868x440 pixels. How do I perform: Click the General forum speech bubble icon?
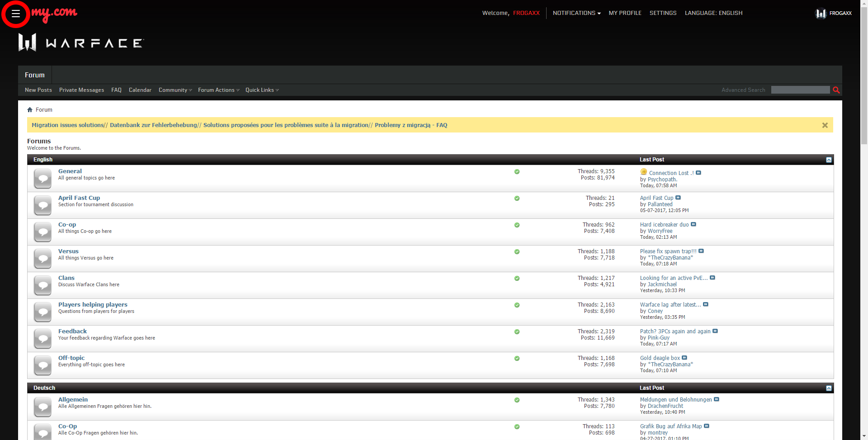pyautogui.click(x=43, y=179)
